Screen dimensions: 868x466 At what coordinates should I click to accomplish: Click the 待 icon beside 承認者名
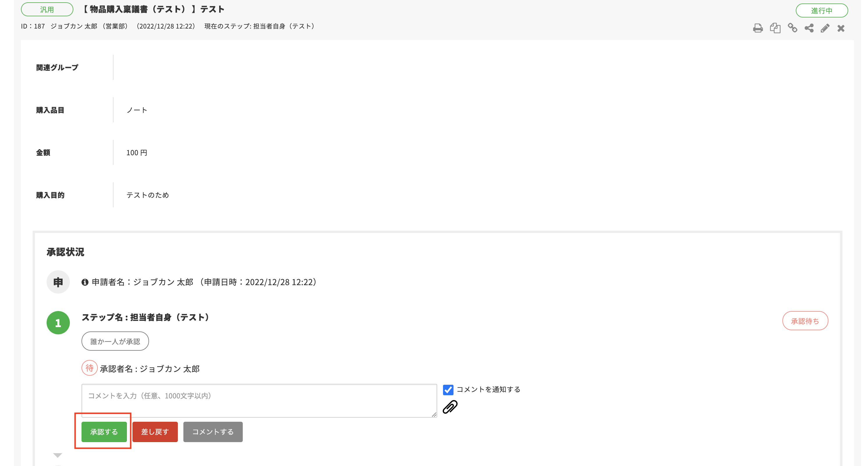tap(89, 368)
